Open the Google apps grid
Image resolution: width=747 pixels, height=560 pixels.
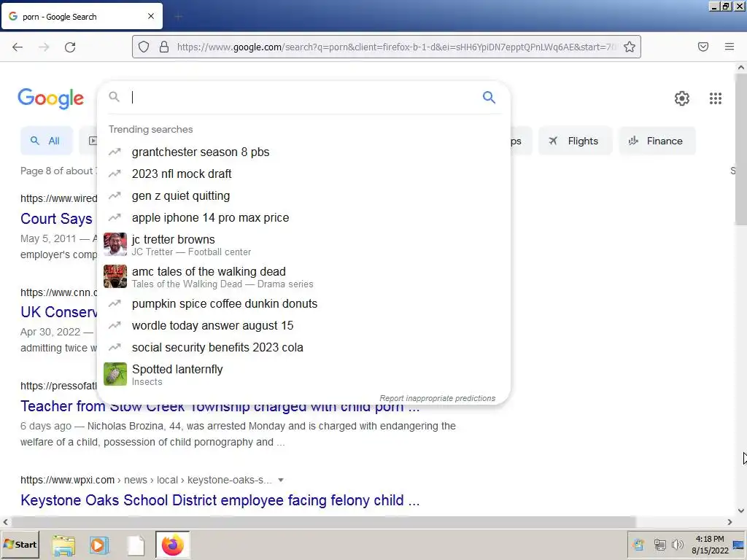(x=715, y=98)
